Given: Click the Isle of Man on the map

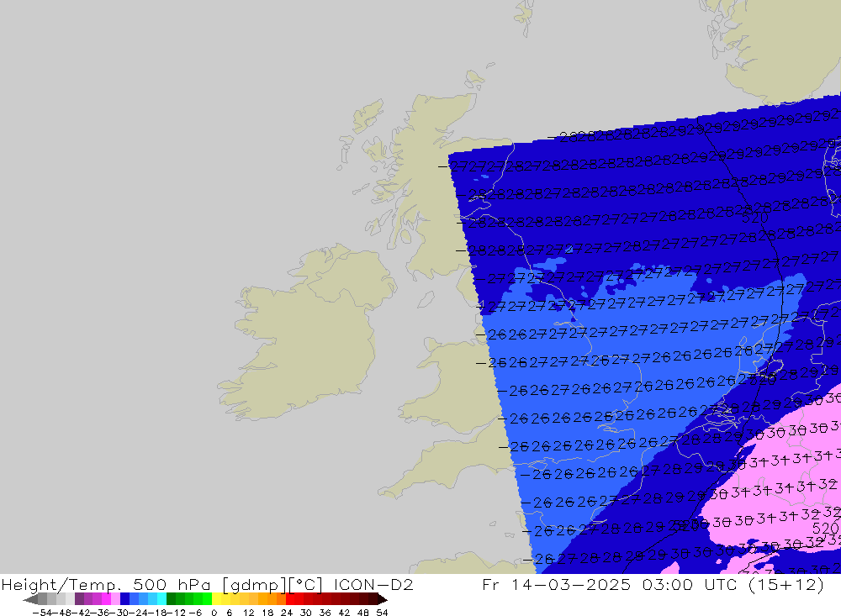Looking at the screenshot, I should point(426,299).
